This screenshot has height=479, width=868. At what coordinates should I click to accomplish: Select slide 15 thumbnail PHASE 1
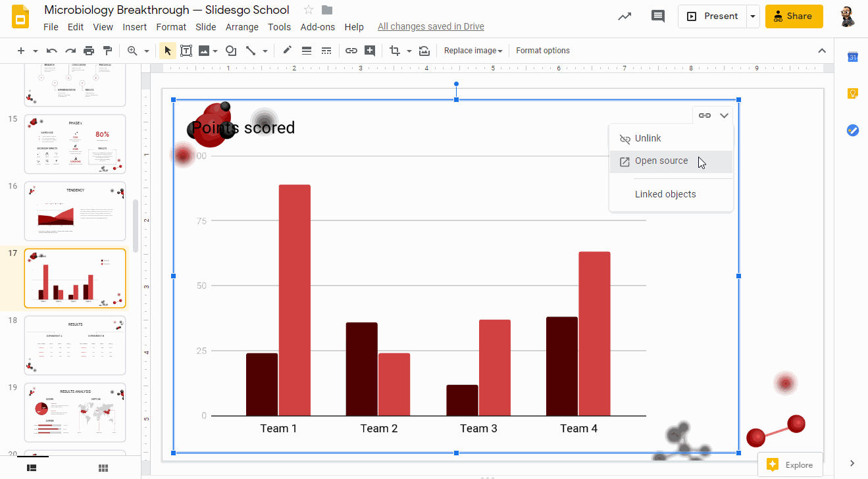click(75, 144)
